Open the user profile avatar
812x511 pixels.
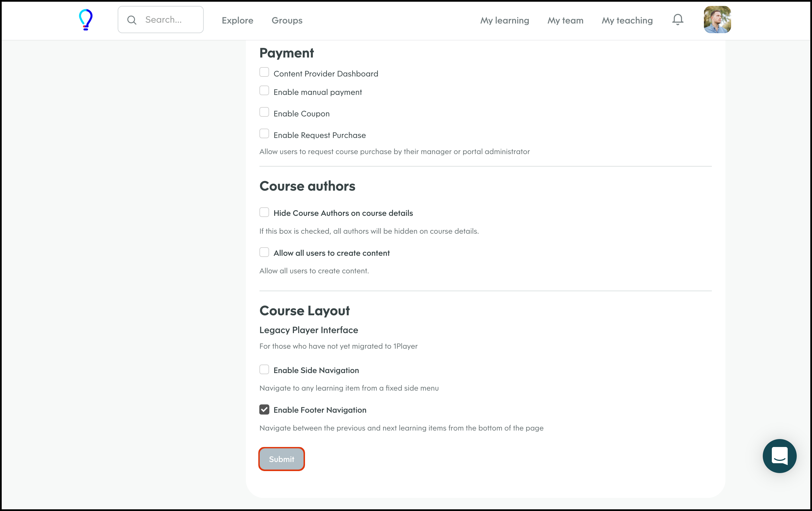pyautogui.click(x=717, y=20)
